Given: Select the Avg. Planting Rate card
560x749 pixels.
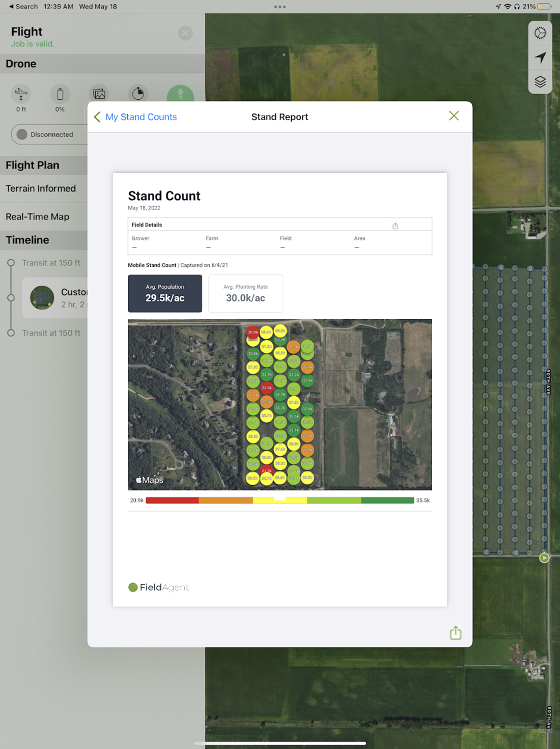Looking at the screenshot, I should pos(245,293).
